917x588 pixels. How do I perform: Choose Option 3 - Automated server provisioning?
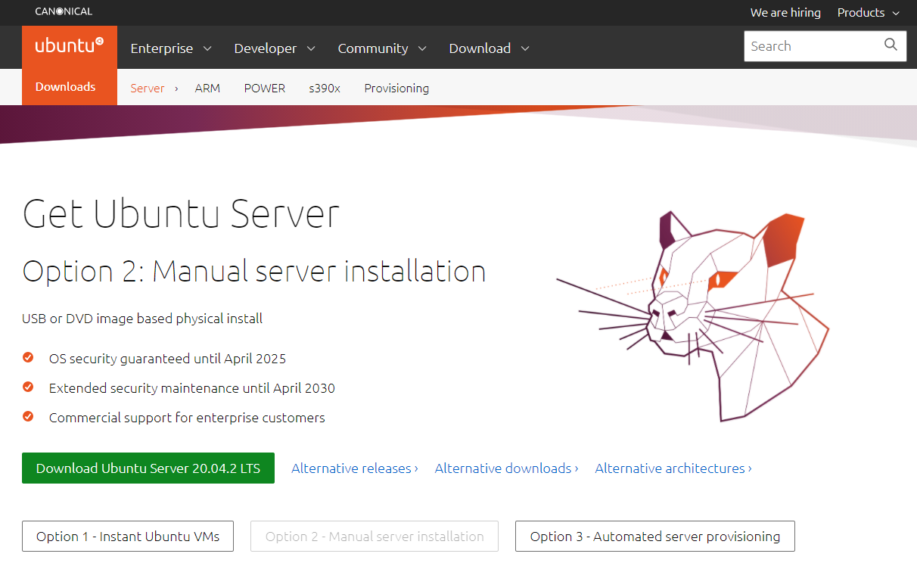pos(655,537)
